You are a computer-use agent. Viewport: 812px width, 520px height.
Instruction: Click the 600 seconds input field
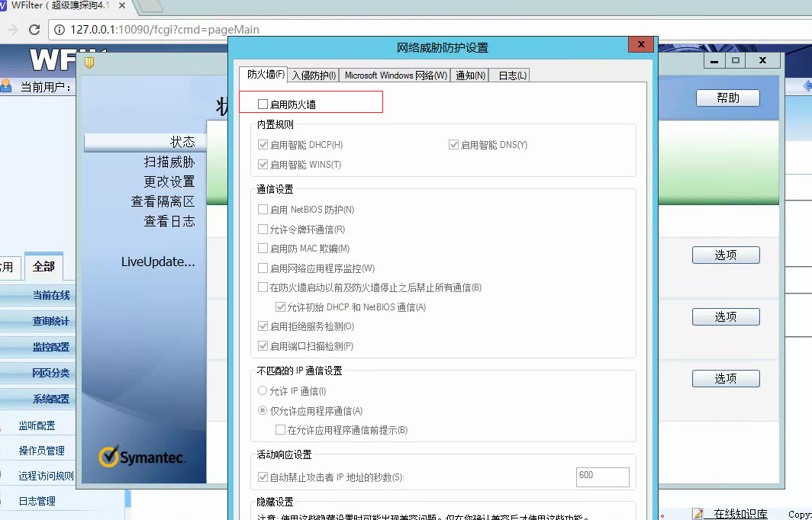point(602,477)
